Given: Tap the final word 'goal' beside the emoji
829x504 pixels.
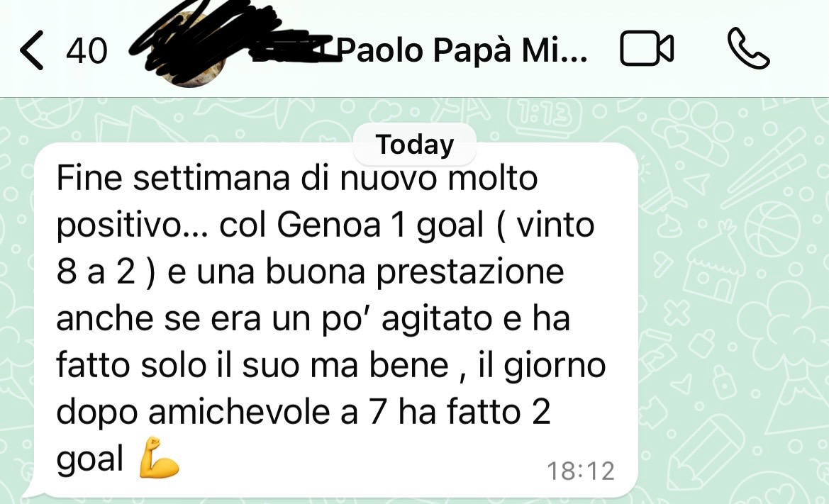Looking at the screenshot, I should coord(90,459).
